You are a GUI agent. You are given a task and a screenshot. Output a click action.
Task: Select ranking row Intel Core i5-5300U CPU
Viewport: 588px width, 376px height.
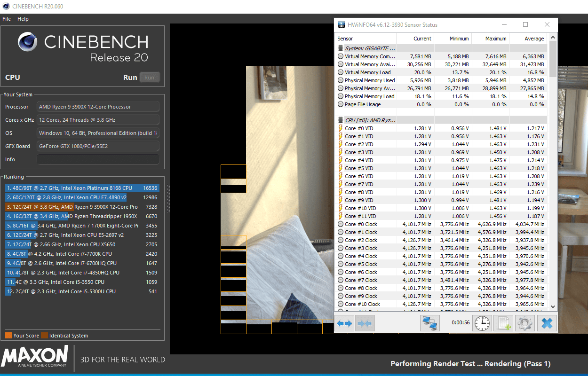[82, 291]
